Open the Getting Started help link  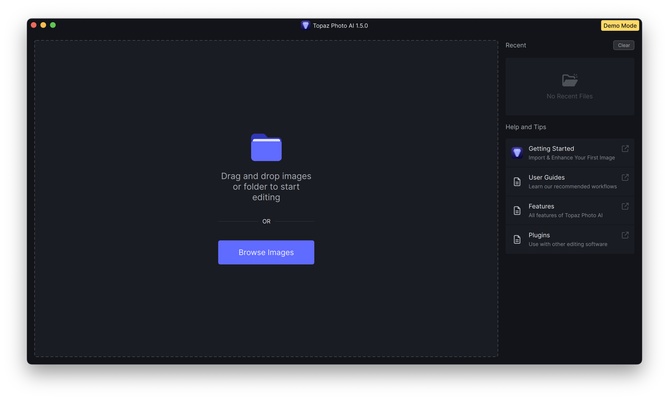click(551, 149)
